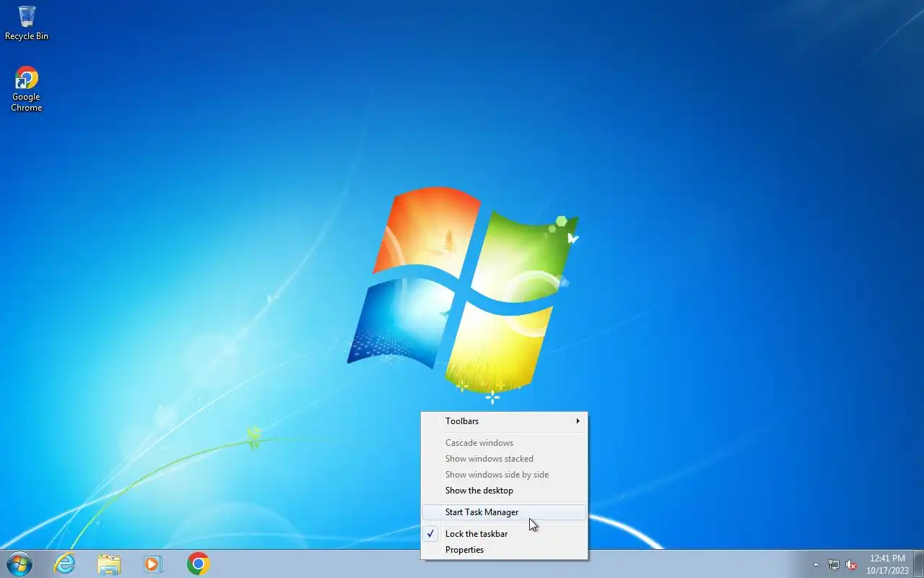Launch Windows Media Player from the taskbar
This screenshot has width=924, height=578.
pos(153,564)
